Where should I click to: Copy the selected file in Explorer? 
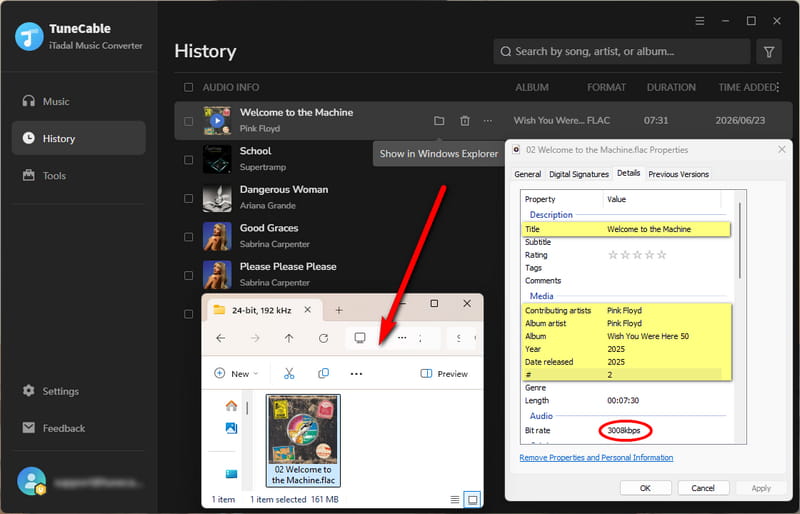tap(323, 374)
